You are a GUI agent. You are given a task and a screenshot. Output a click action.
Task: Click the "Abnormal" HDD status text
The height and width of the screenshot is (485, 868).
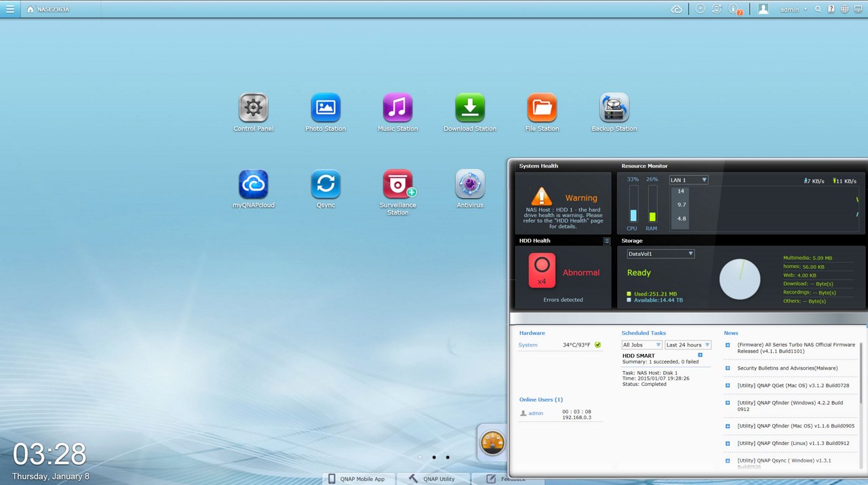tap(581, 273)
